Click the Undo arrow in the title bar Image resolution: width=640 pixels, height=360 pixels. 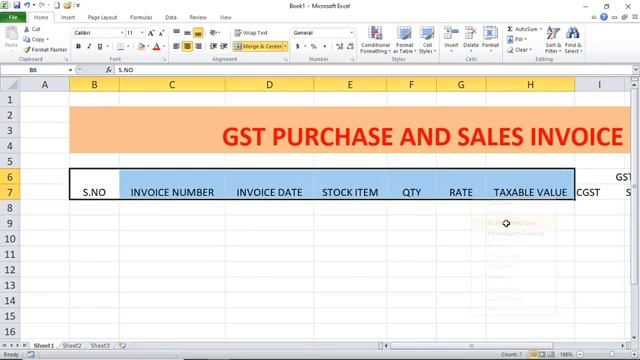(x=27, y=6)
